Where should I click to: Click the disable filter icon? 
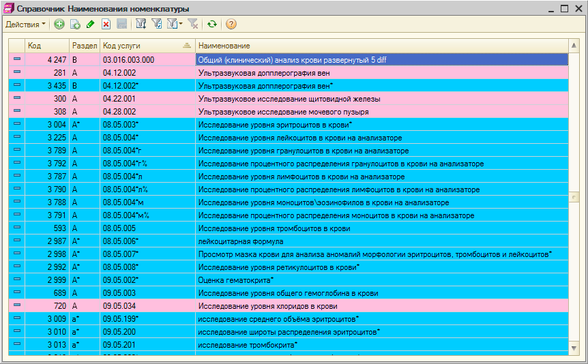193,25
